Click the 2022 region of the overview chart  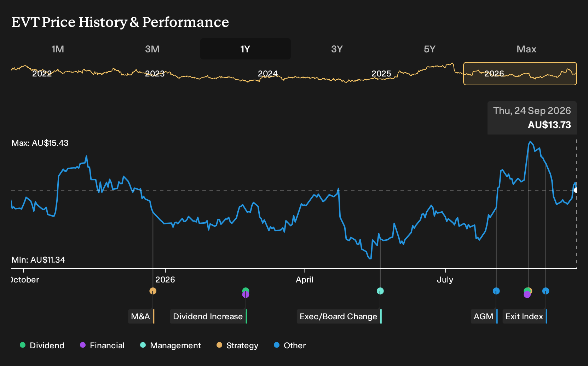[x=42, y=74]
